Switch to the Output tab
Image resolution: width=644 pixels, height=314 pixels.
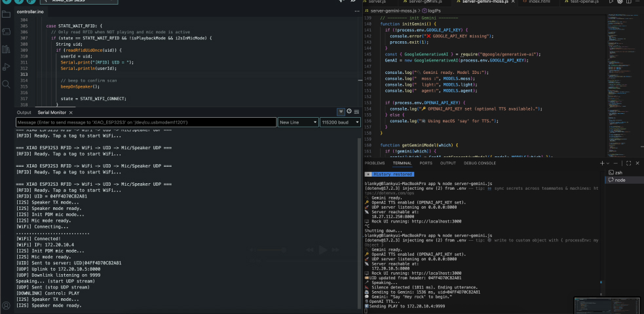tap(24, 113)
